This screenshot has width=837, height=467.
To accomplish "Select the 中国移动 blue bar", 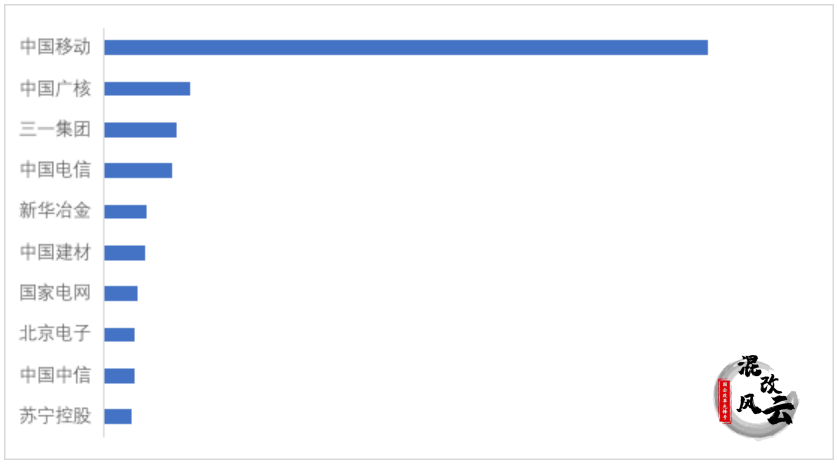I will pyautogui.click(x=406, y=48).
